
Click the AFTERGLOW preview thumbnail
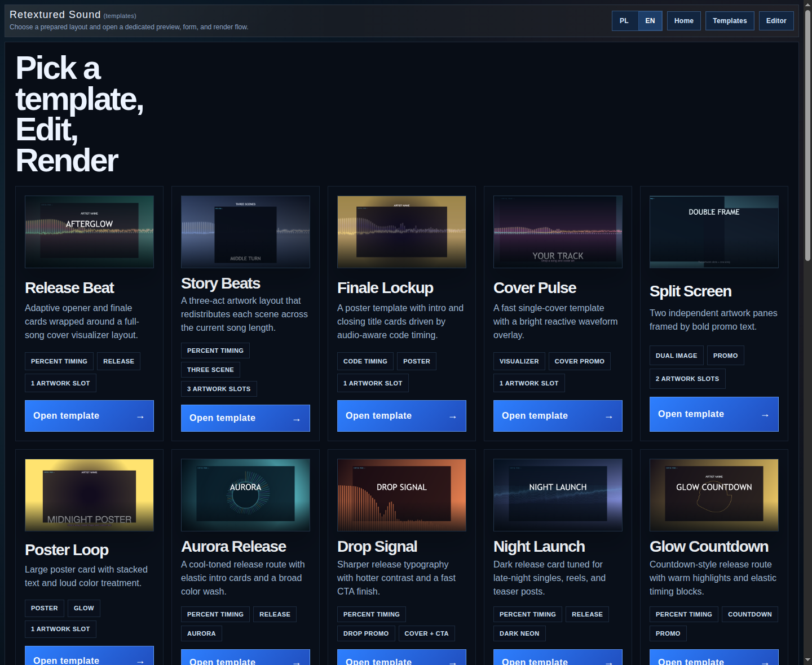[89, 232]
